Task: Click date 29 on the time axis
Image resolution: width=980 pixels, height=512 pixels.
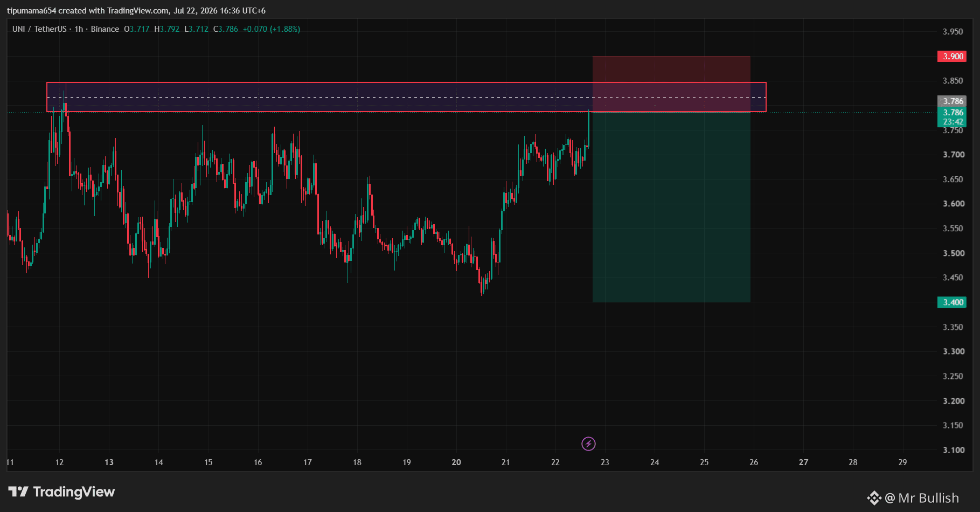Action: coord(902,462)
